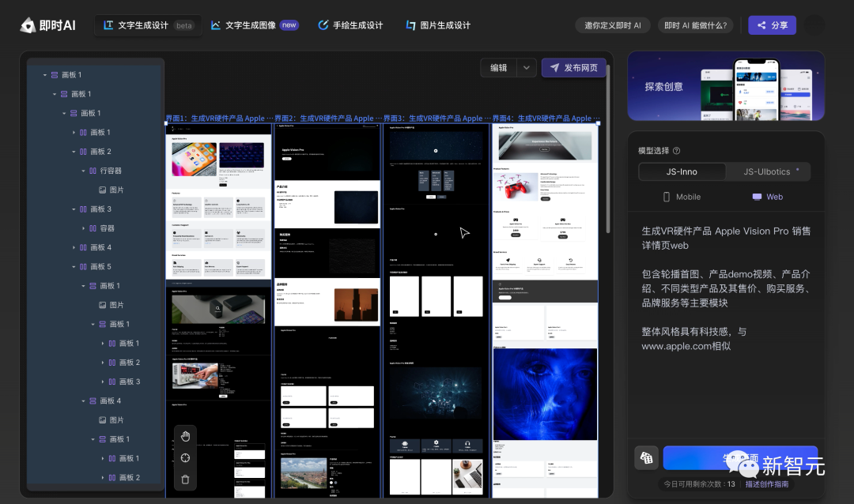Screen dimensions: 854x504
Task: Click the 分享 share icon button
Action: 772,24
